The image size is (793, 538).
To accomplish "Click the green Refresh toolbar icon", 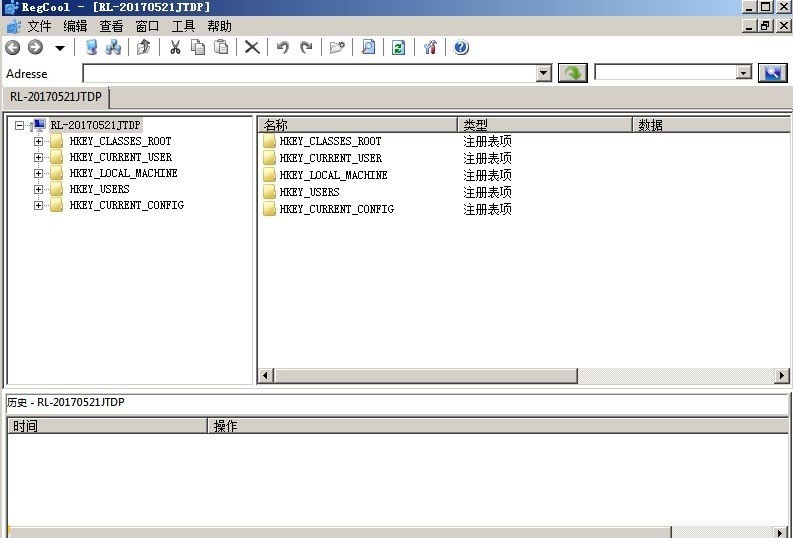I will (x=398, y=47).
